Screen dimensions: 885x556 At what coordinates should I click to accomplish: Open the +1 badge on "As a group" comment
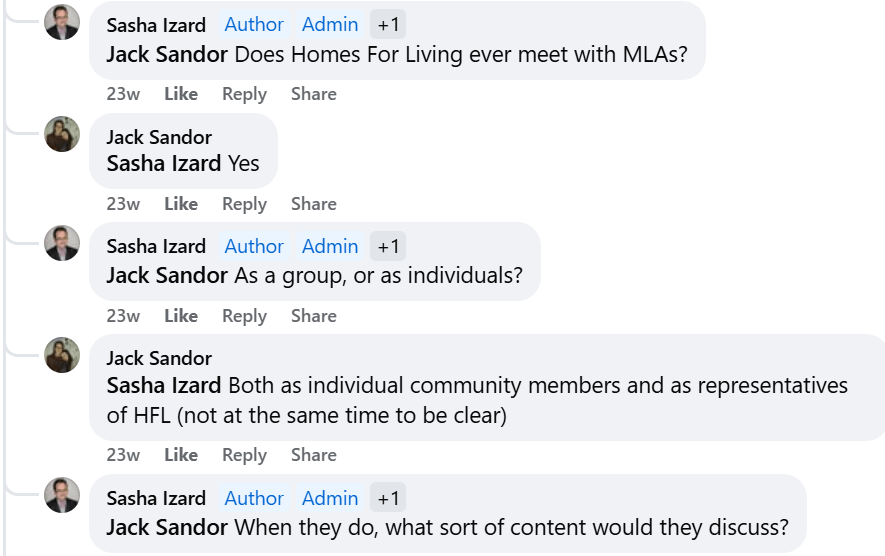[388, 246]
